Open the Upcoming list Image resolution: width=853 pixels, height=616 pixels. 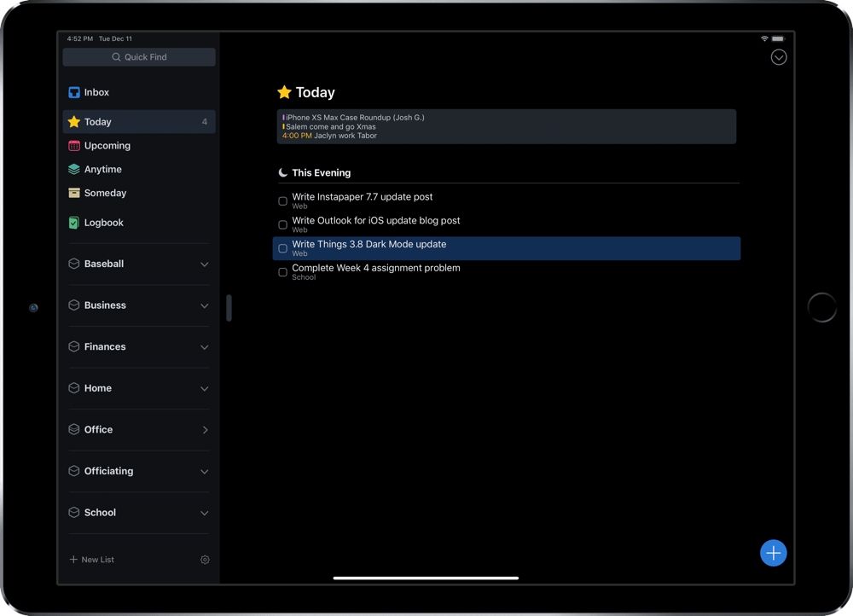click(139, 146)
